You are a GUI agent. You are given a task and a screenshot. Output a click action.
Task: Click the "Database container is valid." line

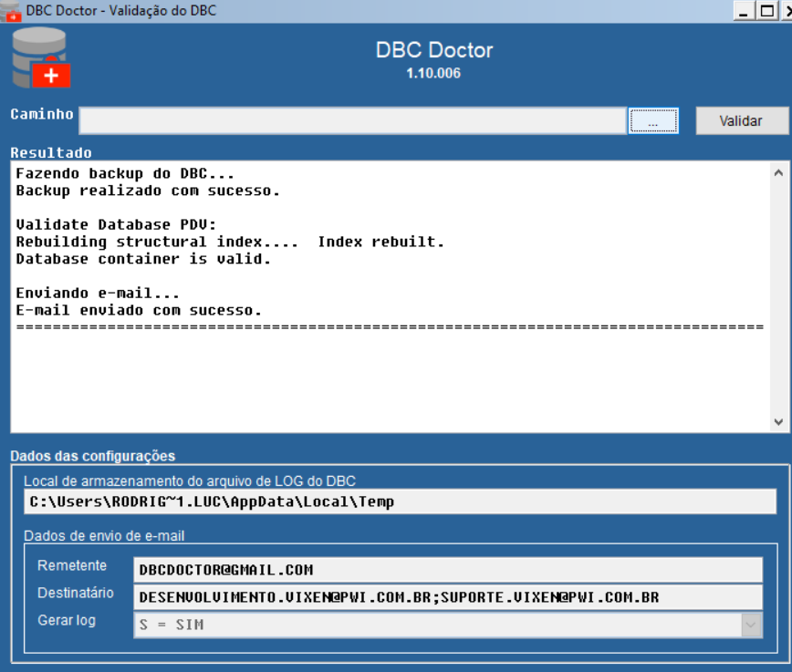click(x=143, y=259)
